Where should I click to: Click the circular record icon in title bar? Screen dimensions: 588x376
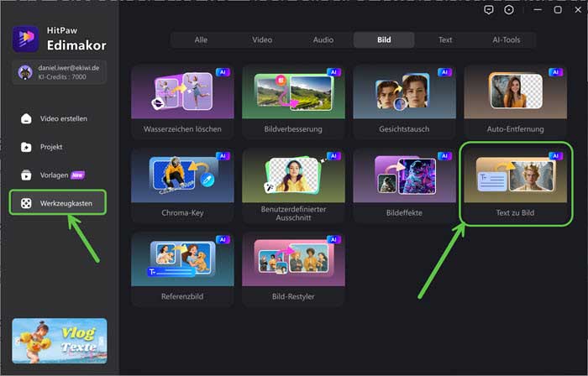(509, 10)
